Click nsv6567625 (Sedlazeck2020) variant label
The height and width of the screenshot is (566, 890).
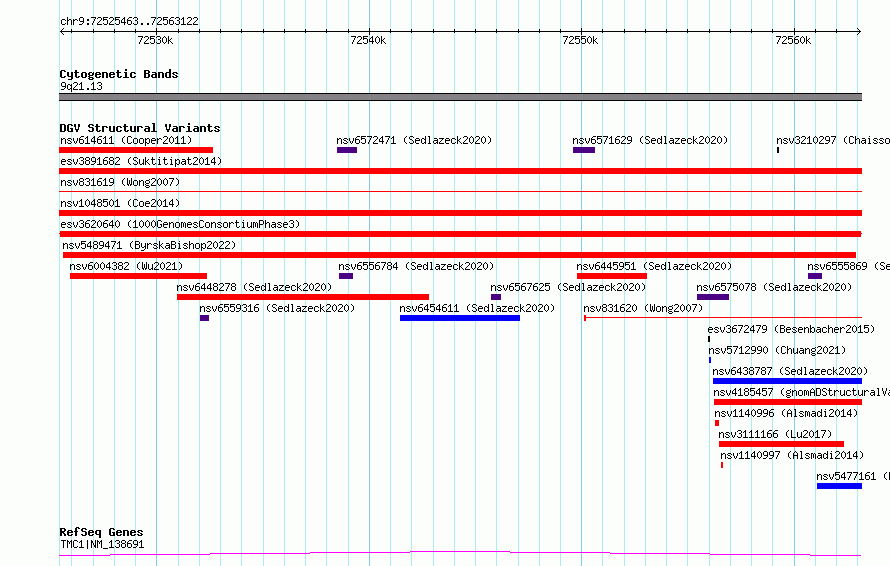tap(568, 287)
